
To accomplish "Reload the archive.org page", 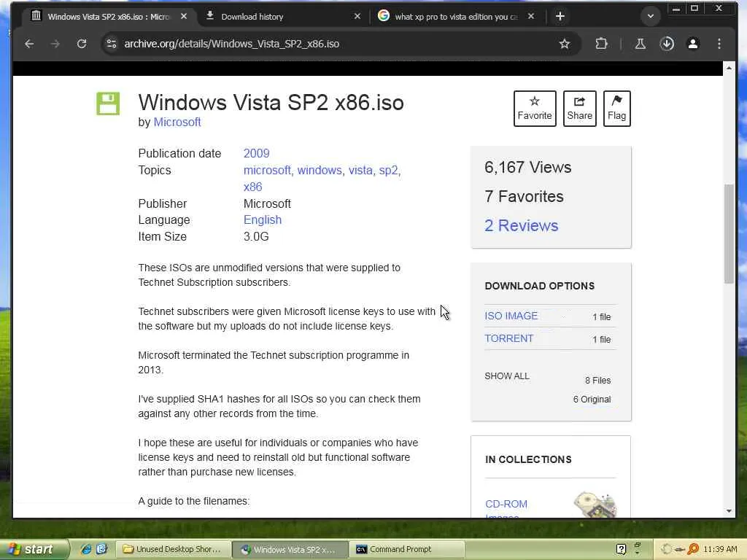I will (x=82, y=44).
